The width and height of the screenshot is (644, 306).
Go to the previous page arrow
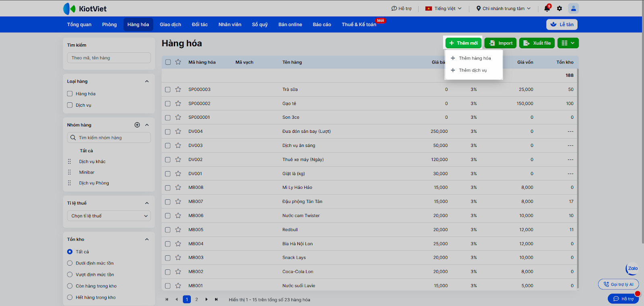pos(176,300)
